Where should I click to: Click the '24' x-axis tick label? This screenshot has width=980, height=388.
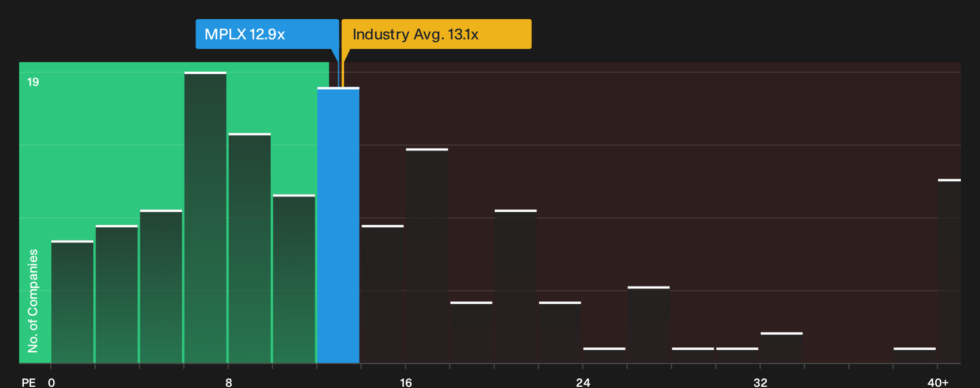(583, 383)
